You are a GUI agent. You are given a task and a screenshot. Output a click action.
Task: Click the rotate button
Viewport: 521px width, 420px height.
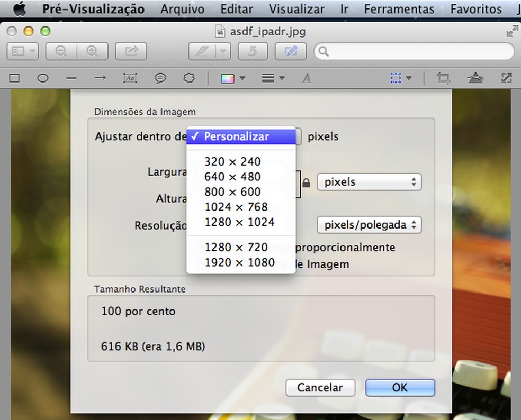pyautogui.click(x=253, y=51)
